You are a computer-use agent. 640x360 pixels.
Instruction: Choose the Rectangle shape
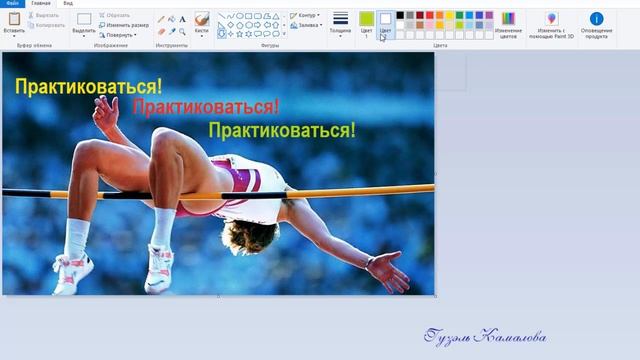pos(249,16)
